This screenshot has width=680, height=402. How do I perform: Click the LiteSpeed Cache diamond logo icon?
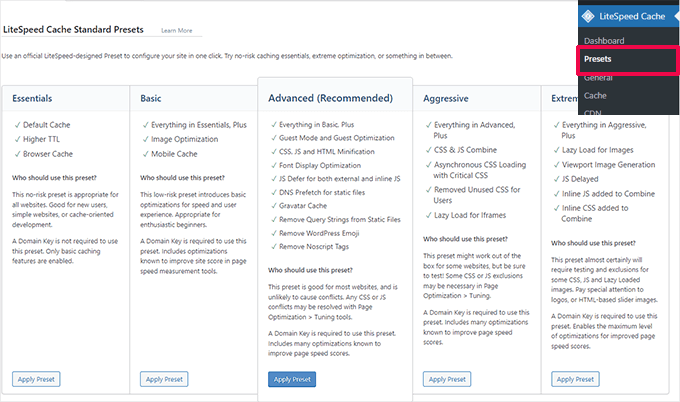click(588, 15)
